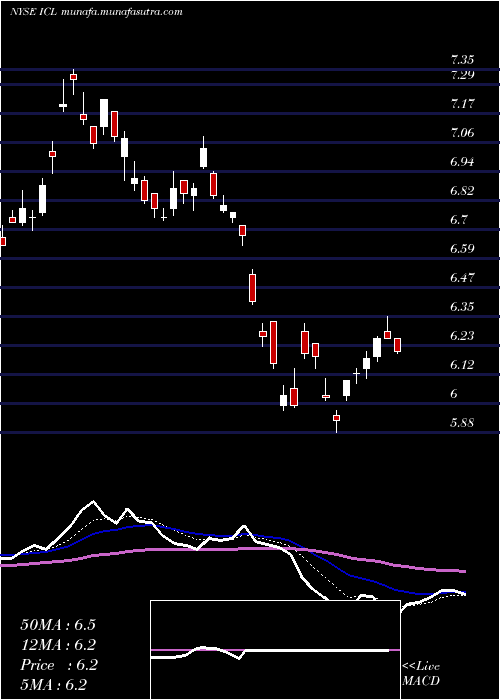Click the highest red candlestick near 7.29
The image size is (500, 700).
click(x=73, y=77)
